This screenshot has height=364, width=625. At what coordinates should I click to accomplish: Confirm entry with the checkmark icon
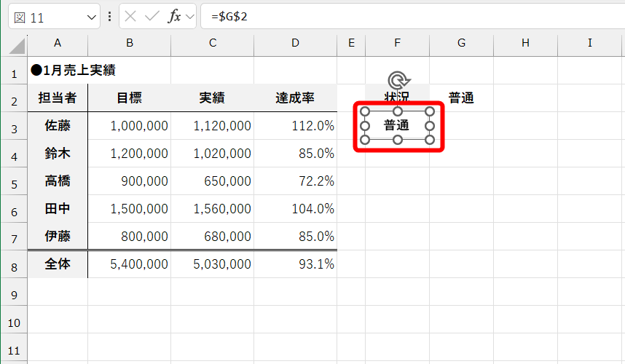(152, 16)
